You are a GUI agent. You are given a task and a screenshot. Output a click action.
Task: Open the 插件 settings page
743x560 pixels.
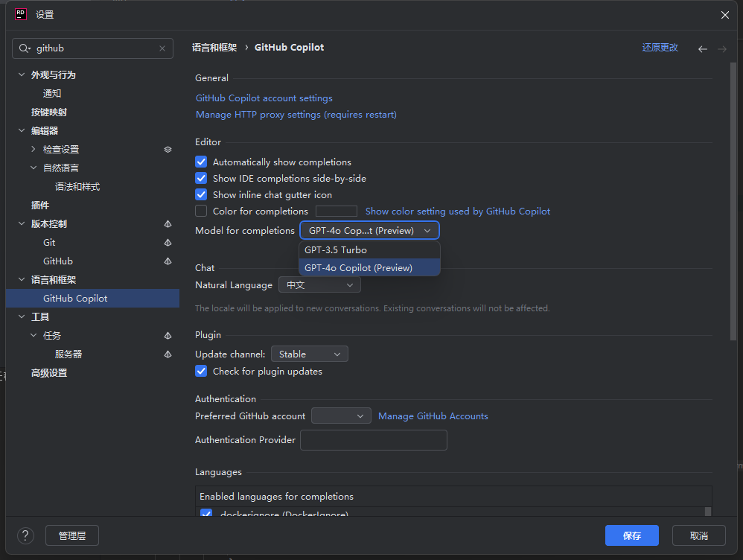[x=39, y=206]
